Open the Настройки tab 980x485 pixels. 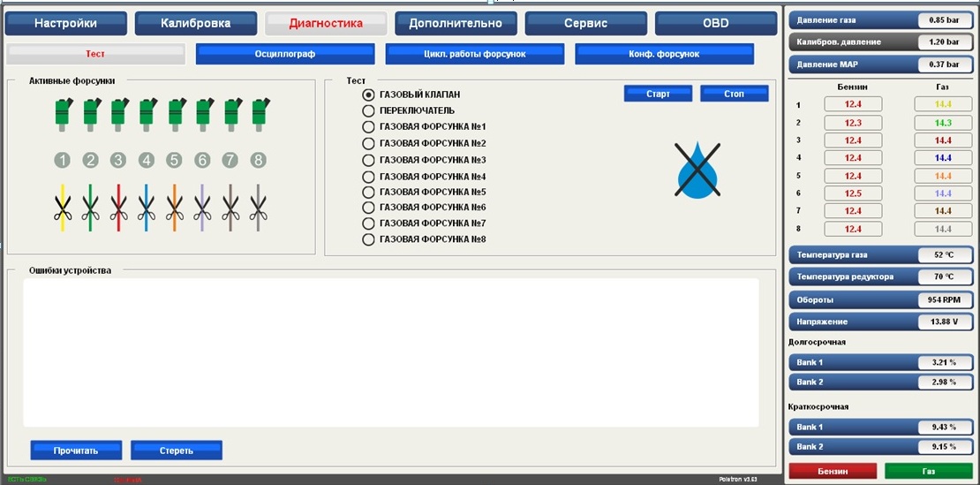coord(66,24)
